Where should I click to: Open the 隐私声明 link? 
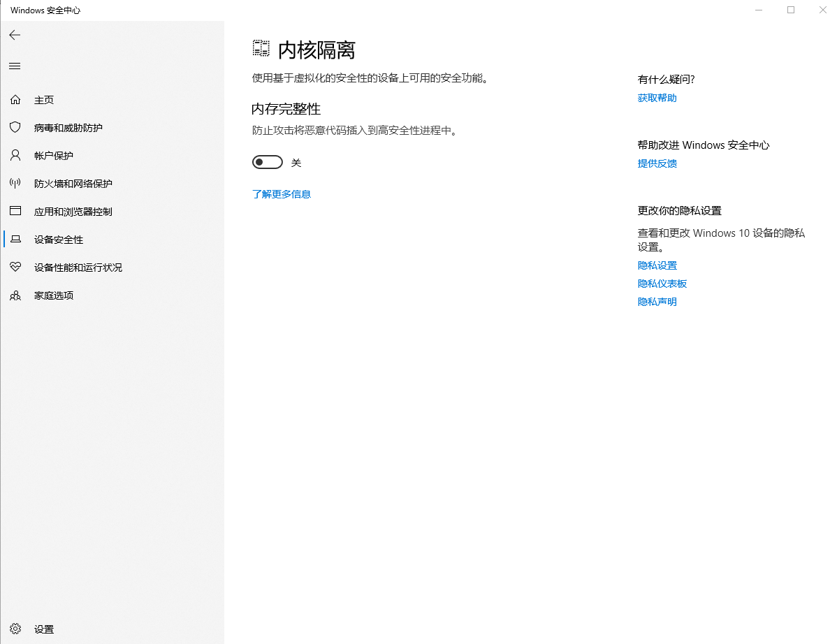point(657,302)
